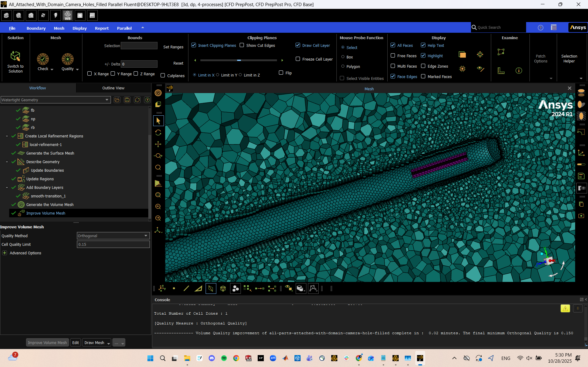The height and width of the screenshot is (367, 588).
Task: Expand Advanced Options section
Action: coord(5,253)
